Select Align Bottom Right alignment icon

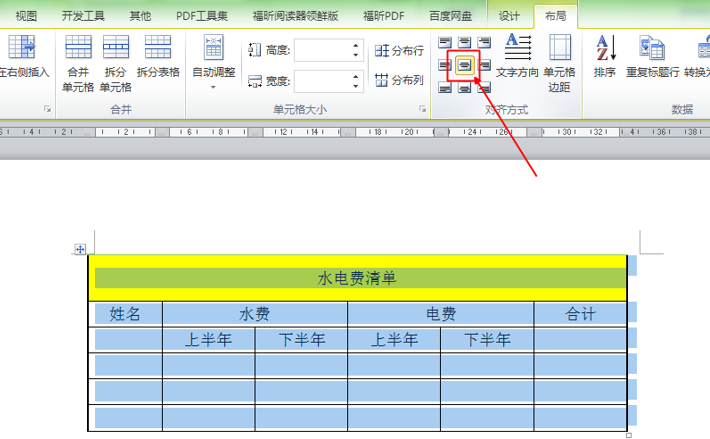tap(484, 87)
